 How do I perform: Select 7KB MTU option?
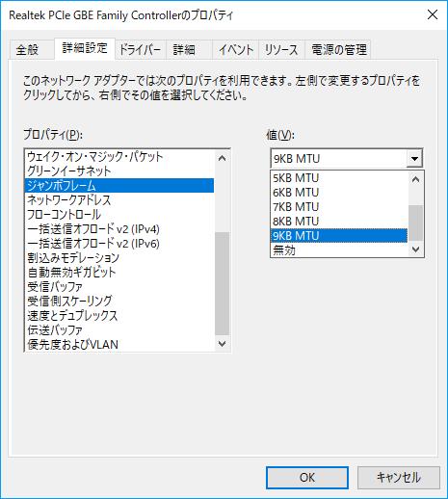point(339,207)
